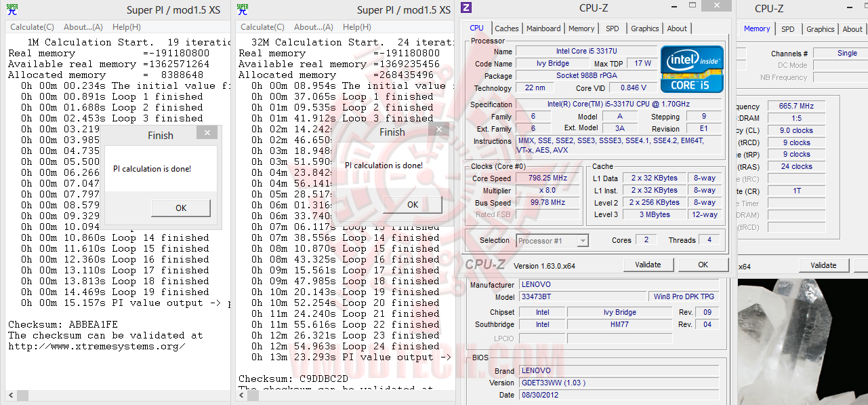Switch to the CPU tab in CPU-Z
868x405 pixels.
click(477, 28)
